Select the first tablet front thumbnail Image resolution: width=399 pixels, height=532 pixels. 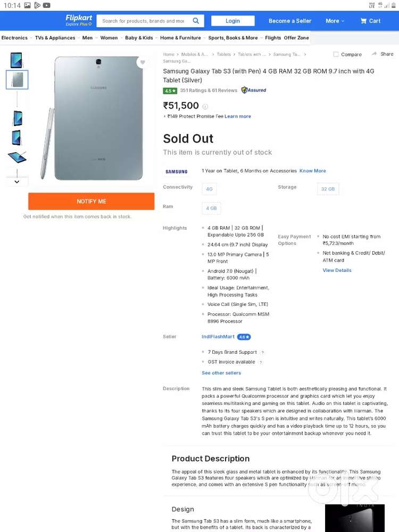(16, 60)
